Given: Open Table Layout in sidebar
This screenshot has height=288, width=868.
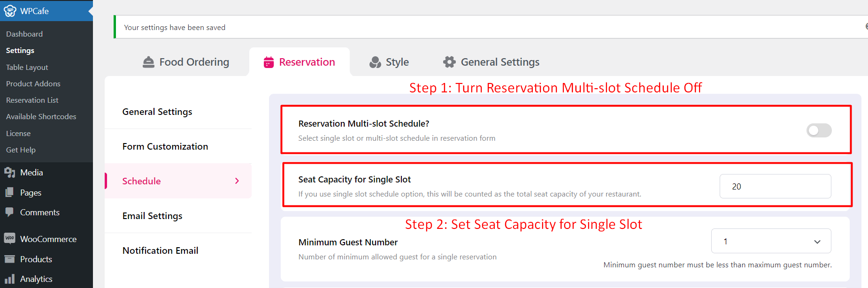Looking at the screenshot, I should click(x=27, y=67).
